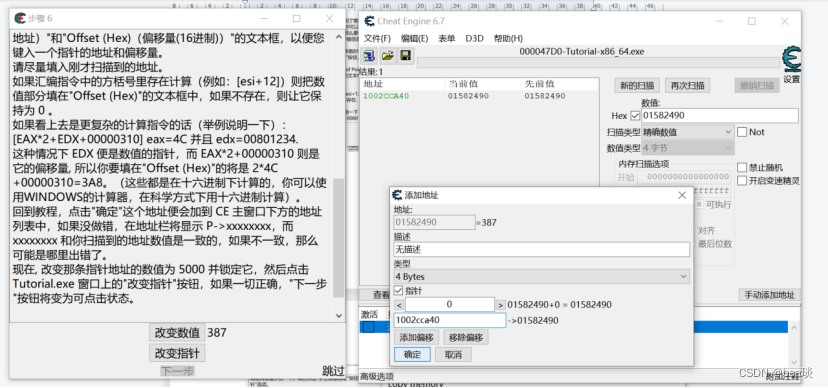Click the 描述 field containing 无描述

(542, 249)
